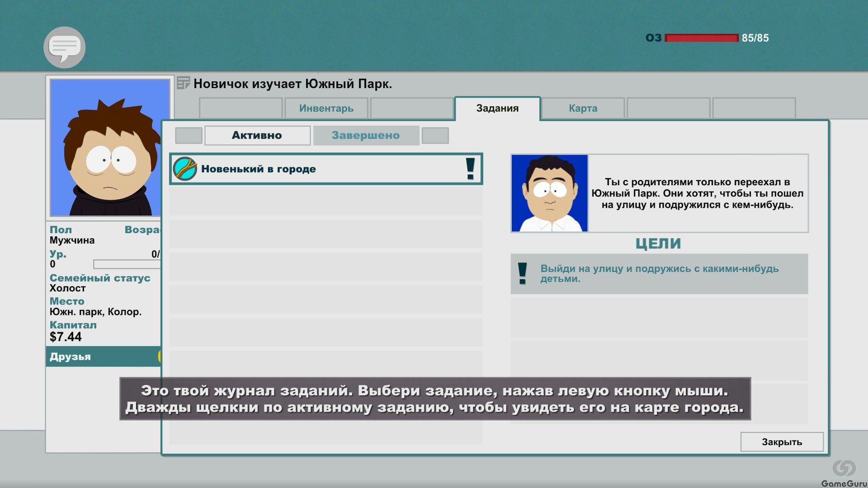Click the exclamation mark on Новенький в городе

coord(470,169)
